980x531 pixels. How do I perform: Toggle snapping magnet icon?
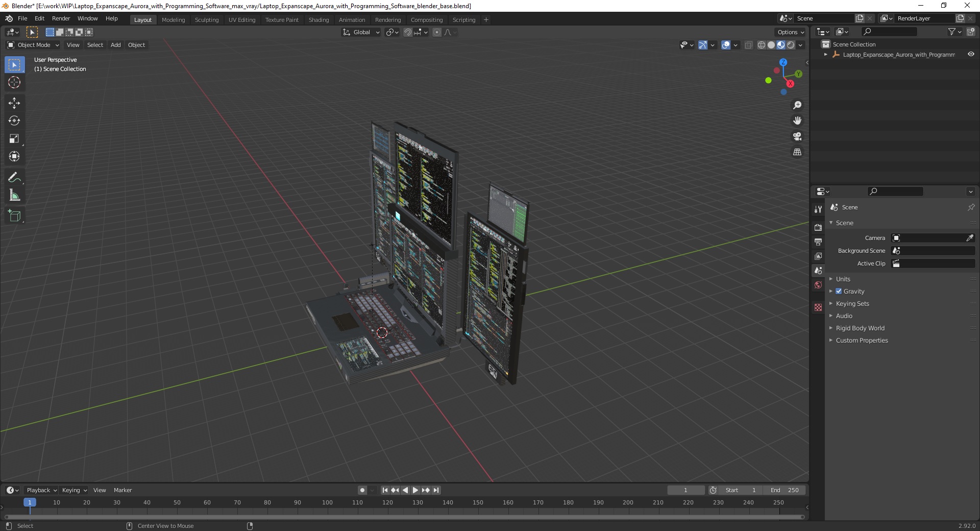pyautogui.click(x=407, y=32)
